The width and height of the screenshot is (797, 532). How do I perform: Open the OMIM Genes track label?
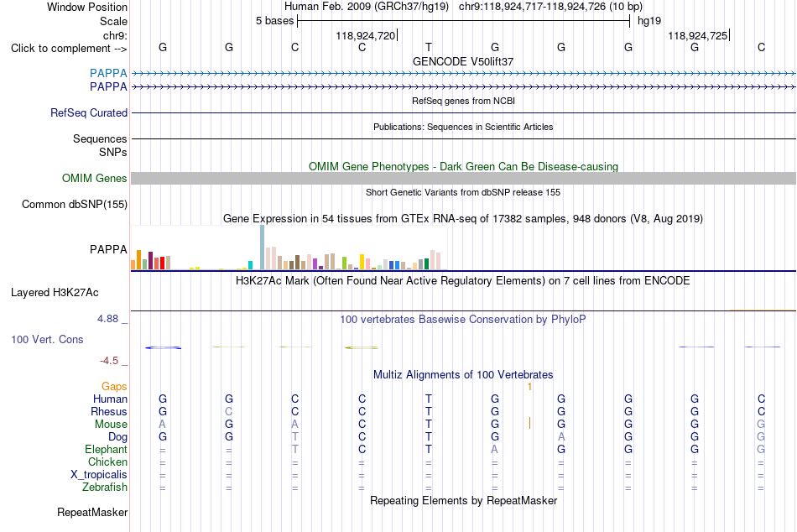click(x=94, y=179)
